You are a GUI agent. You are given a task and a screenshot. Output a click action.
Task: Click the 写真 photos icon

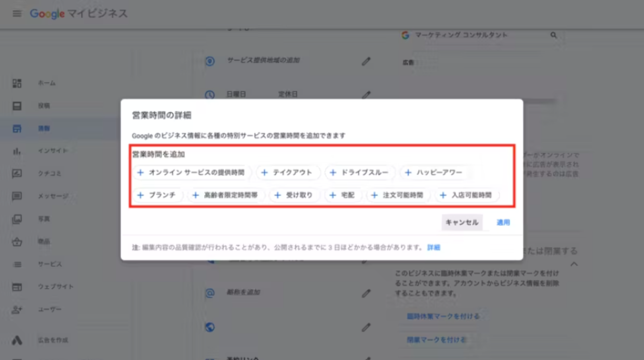[17, 219]
